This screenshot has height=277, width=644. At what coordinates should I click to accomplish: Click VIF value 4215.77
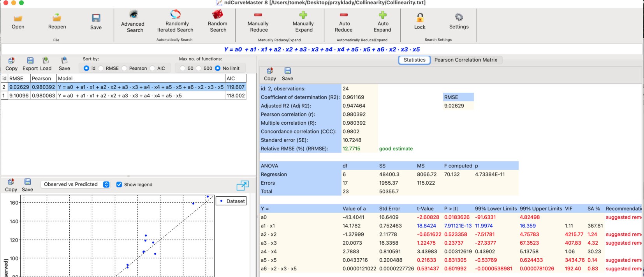click(x=574, y=234)
